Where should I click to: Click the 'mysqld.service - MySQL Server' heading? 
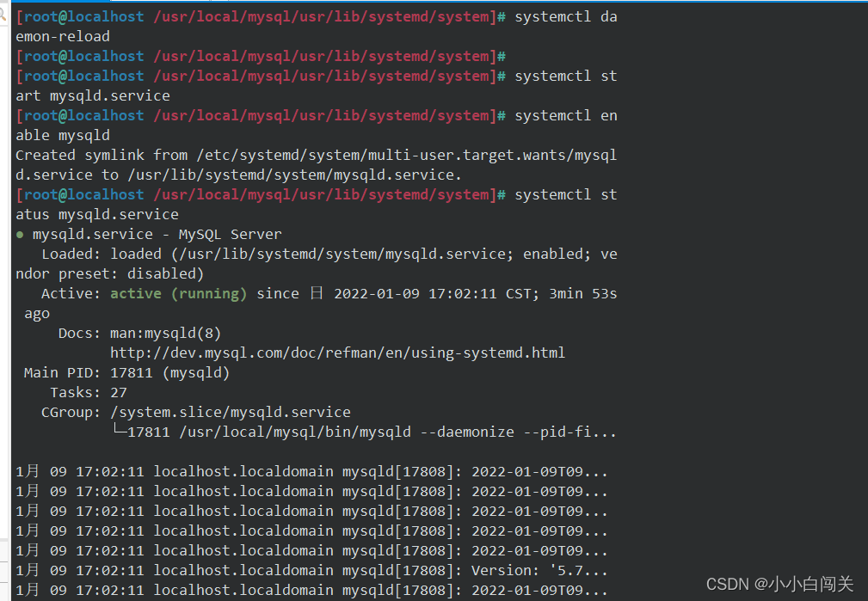point(157,235)
